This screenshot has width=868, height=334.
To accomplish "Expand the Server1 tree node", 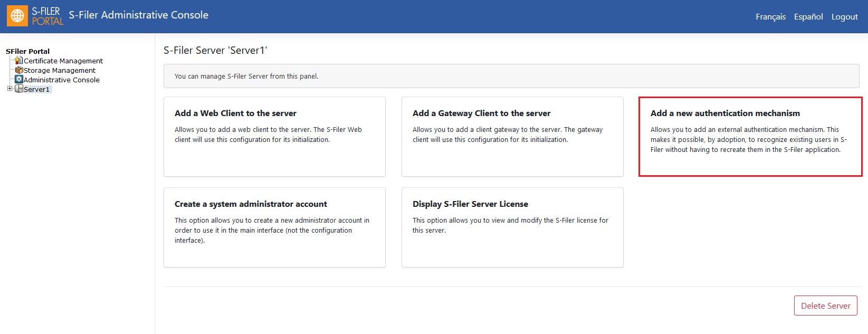I will pos(9,89).
